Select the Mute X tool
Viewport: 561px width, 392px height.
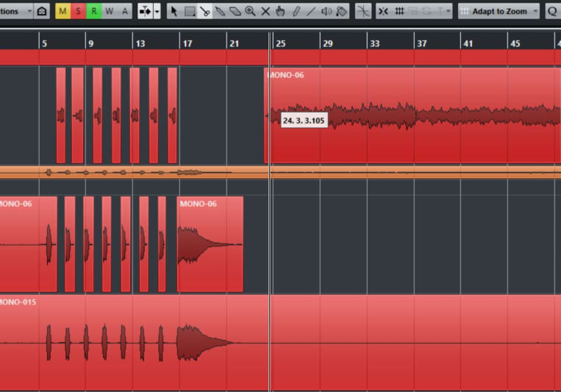tap(265, 11)
